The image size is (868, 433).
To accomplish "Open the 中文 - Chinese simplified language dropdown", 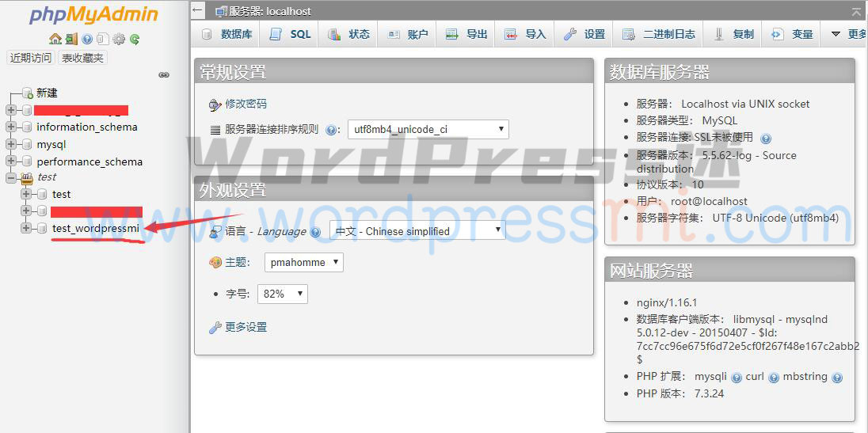I will pyautogui.click(x=417, y=230).
